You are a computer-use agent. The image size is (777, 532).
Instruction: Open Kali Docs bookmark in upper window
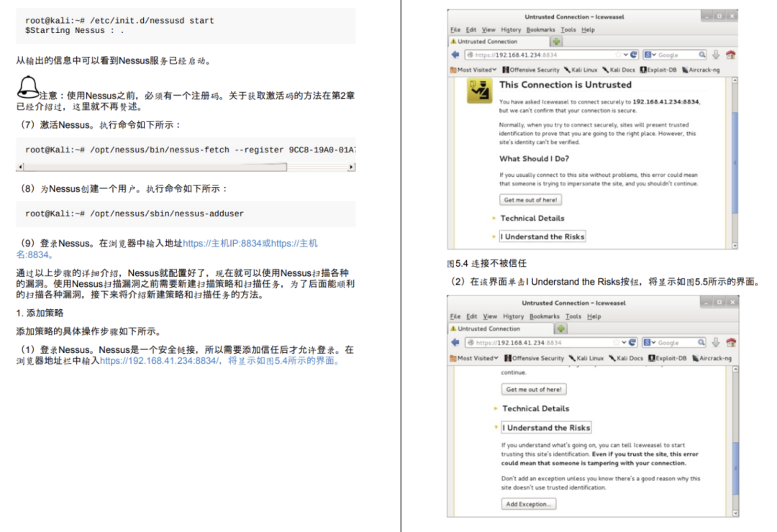(619, 70)
